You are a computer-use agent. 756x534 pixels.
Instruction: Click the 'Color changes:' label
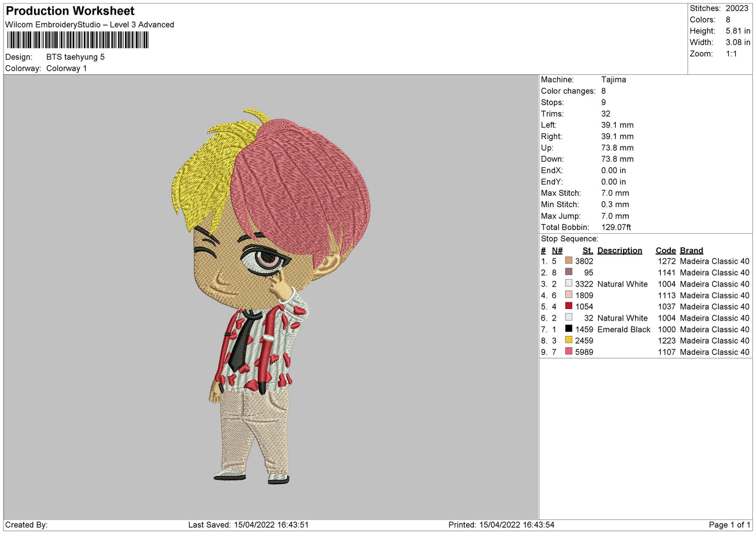(x=568, y=91)
